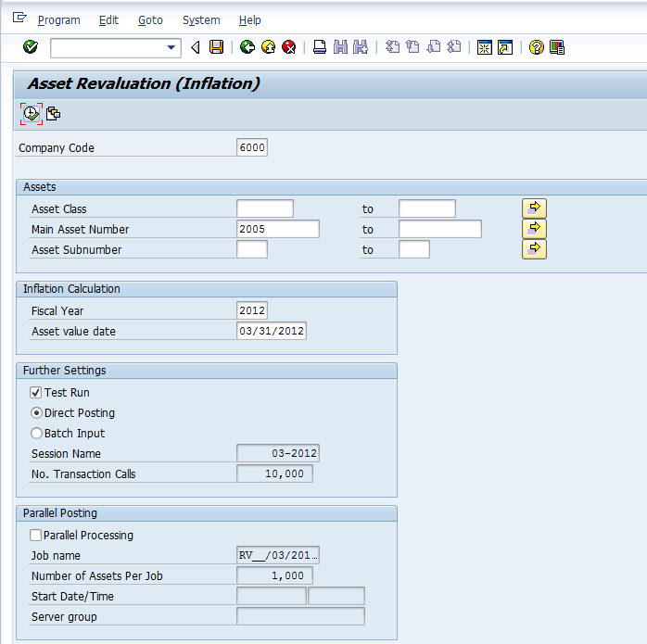Open the Program menu
Image resolution: width=647 pixels, height=644 pixels.
pos(58,19)
